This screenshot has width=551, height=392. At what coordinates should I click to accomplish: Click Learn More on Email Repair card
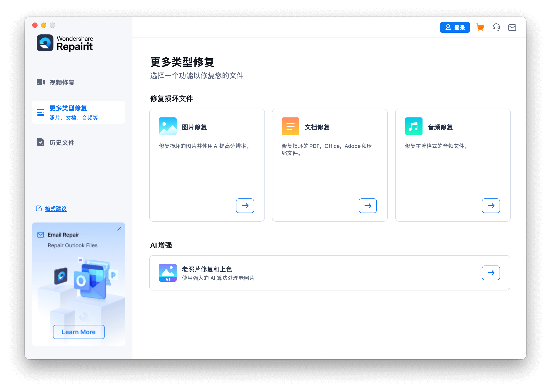tap(78, 332)
